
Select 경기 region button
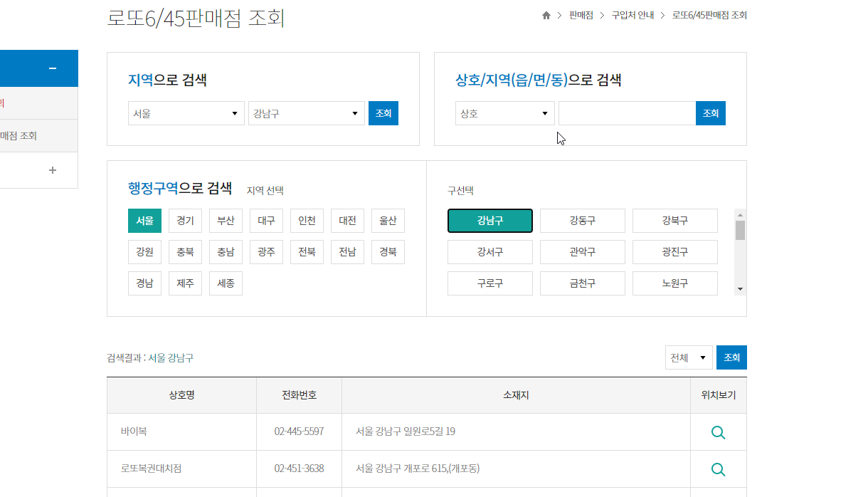click(x=185, y=221)
